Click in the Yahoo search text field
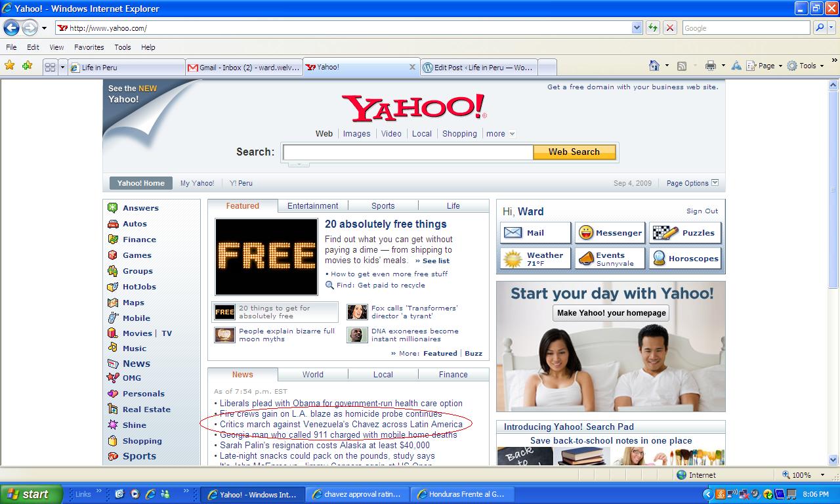Screen dimensions: 840x504 (x=408, y=152)
